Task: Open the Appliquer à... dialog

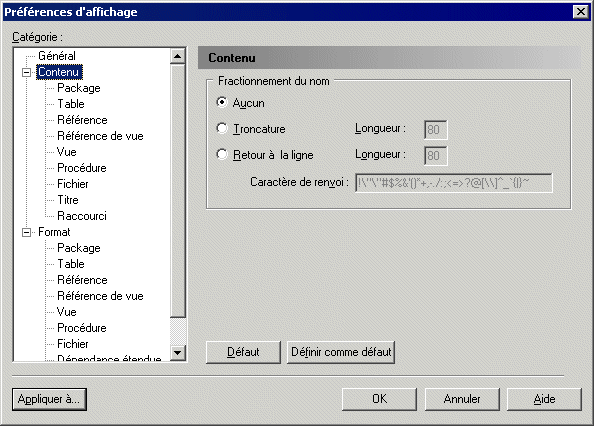Action: click(49, 399)
